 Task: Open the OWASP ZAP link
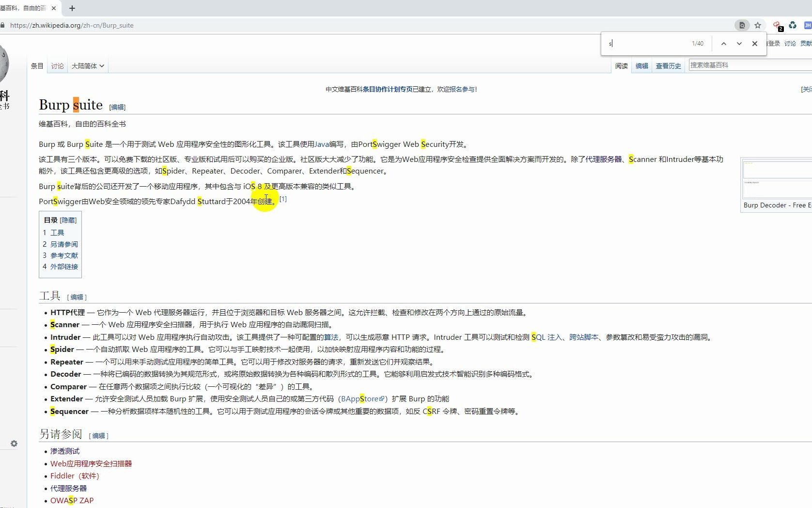pos(72,501)
